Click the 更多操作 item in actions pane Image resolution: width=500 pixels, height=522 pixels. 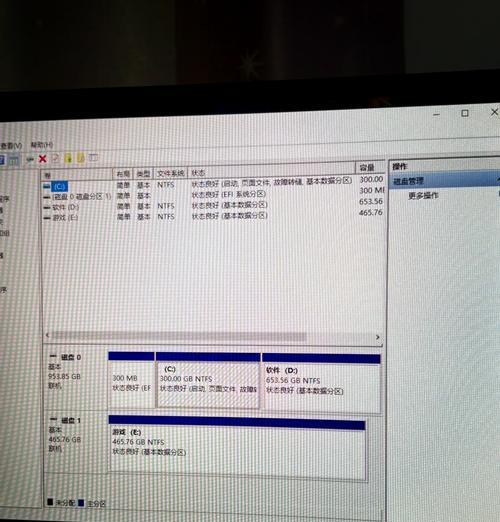pos(423,196)
